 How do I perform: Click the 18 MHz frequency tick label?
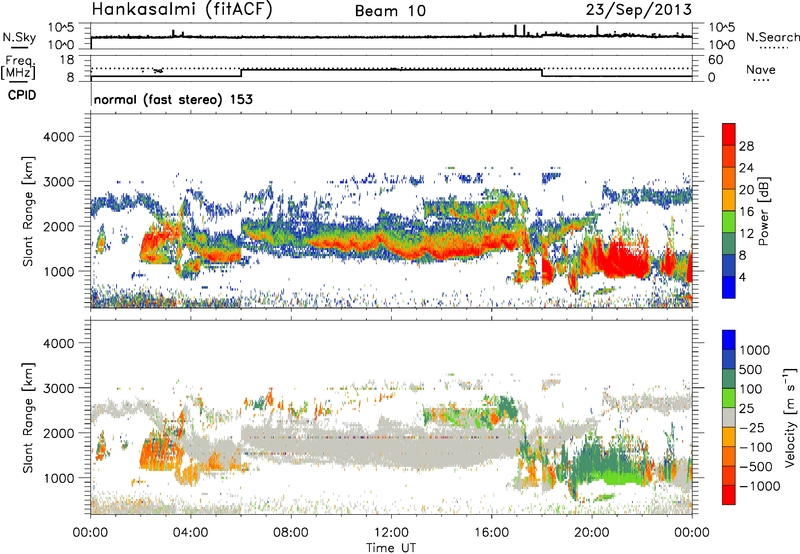click(67, 59)
